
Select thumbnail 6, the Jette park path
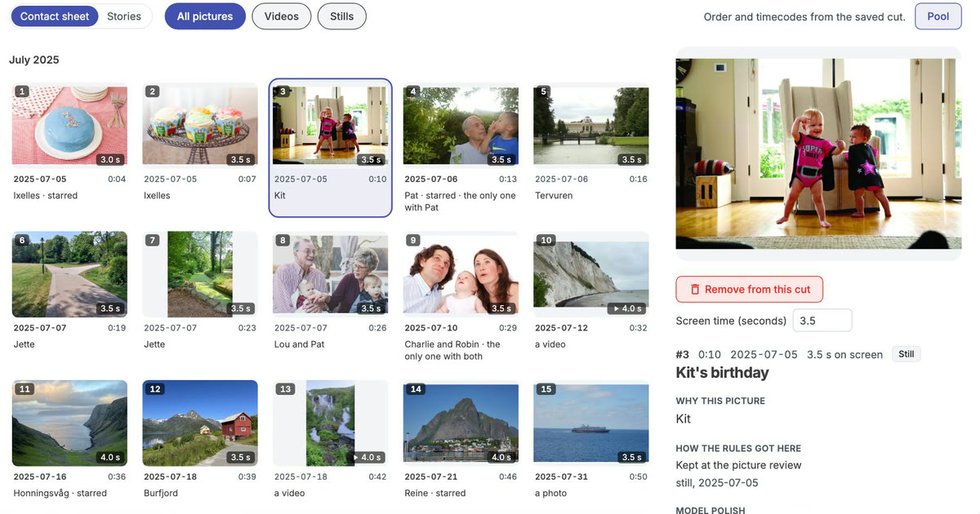coord(69,274)
